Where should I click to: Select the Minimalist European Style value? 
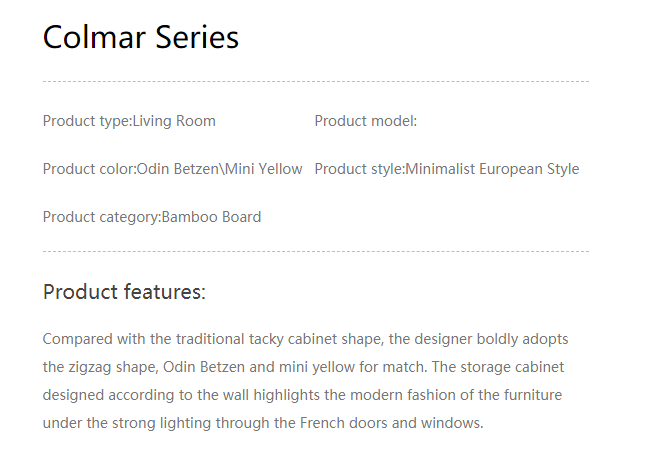(492, 169)
